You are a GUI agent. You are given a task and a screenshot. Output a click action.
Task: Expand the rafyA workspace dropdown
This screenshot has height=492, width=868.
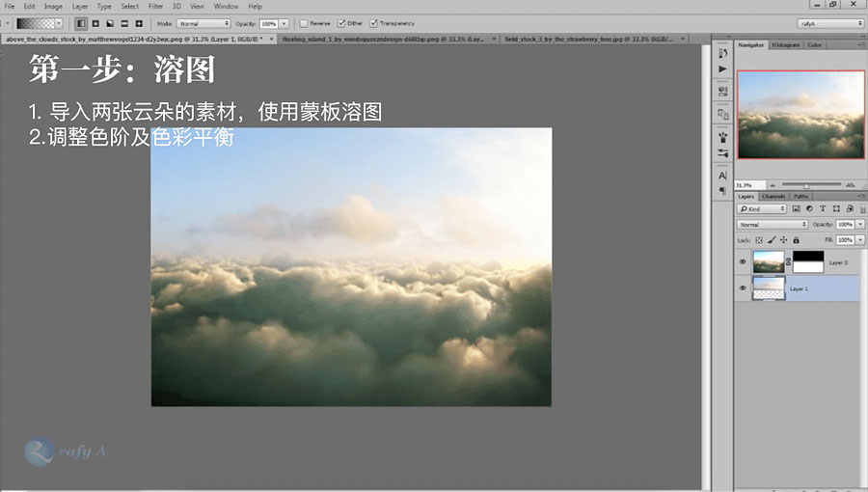[x=830, y=22]
